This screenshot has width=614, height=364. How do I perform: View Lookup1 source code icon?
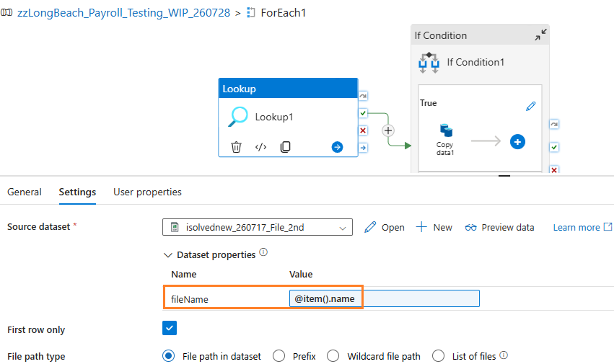(x=260, y=147)
